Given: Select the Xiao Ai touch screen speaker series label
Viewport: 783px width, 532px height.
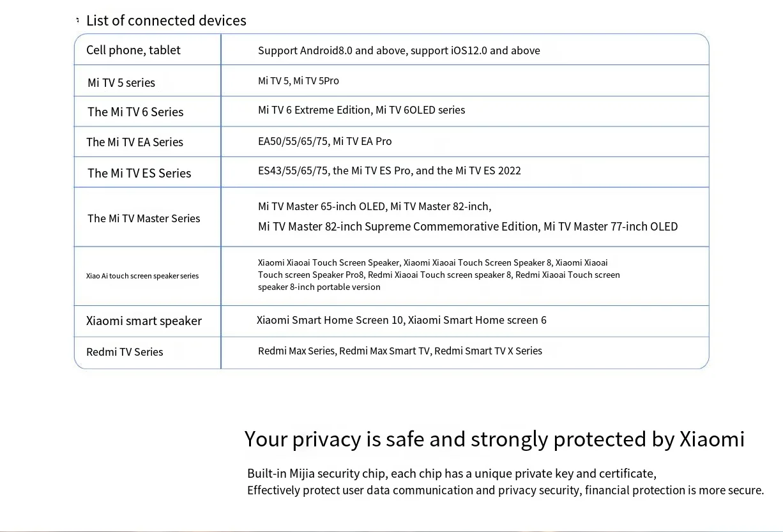Looking at the screenshot, I should 142,276.
